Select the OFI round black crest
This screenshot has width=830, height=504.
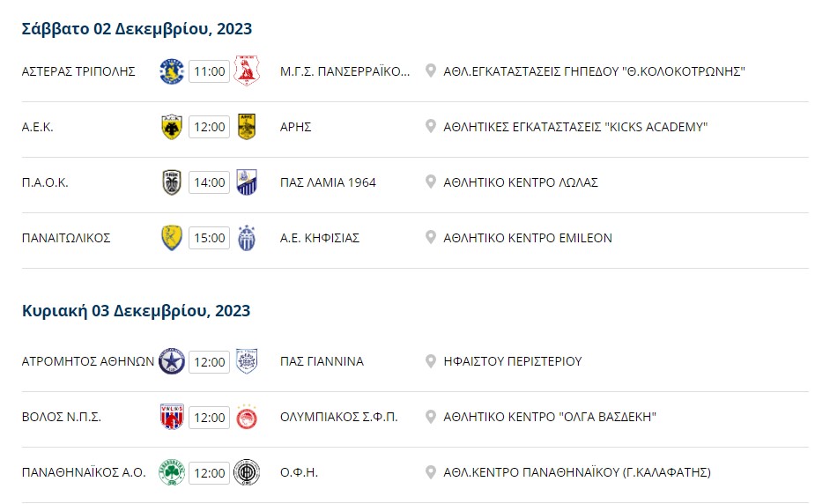247,473
